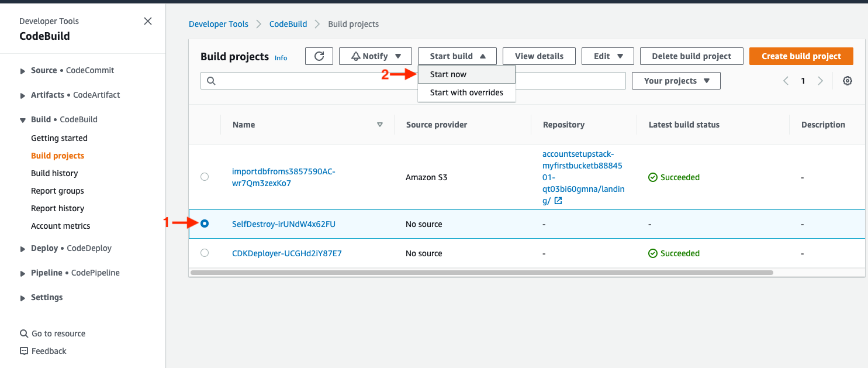This screenshot has height=368, width=868.
Task: Select the importdbfroms3857590AC project radio button
Action: click(x=205, y=177)
